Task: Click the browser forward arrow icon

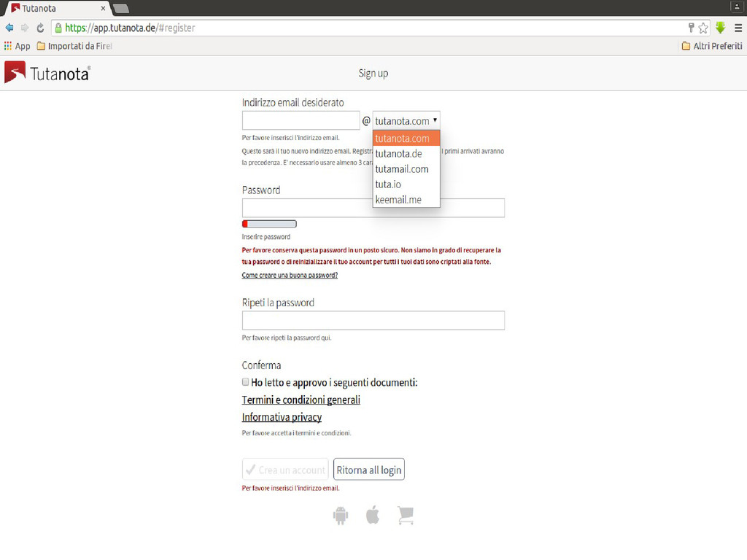Action: (25, 28)
